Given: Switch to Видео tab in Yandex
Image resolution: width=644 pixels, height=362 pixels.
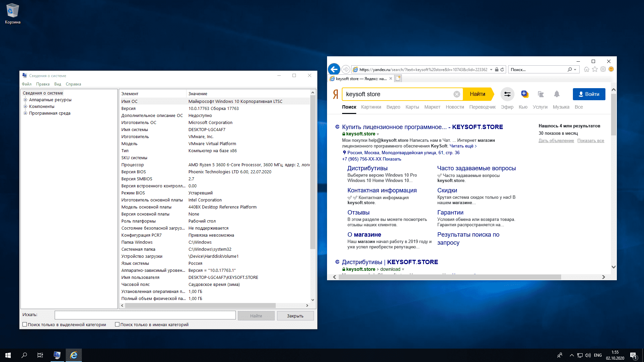Looking at the screenshot, I should pyautogui.click(x=393, y=107).
